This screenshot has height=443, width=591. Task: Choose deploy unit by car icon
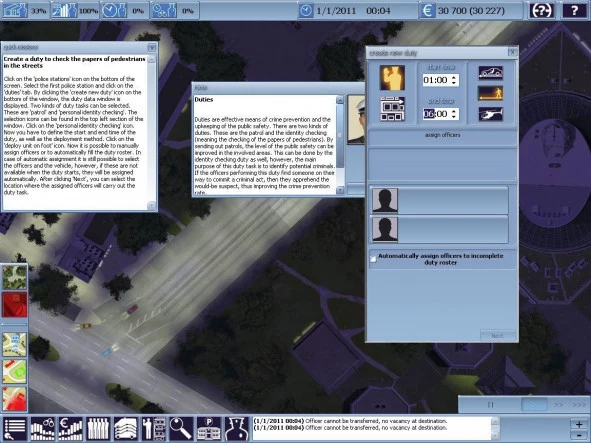[x=490, y=72]
